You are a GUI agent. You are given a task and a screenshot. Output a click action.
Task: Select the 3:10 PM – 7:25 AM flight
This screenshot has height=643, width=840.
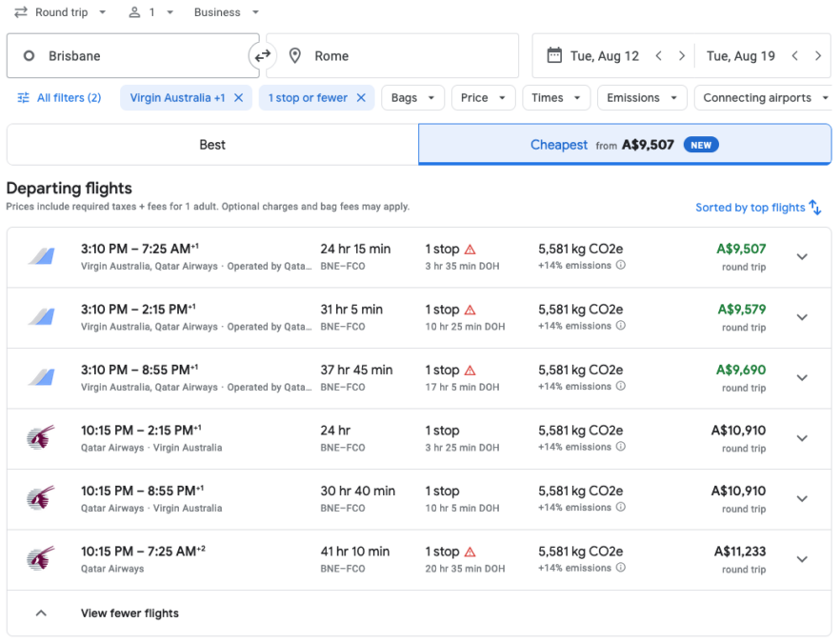[419, 257]
